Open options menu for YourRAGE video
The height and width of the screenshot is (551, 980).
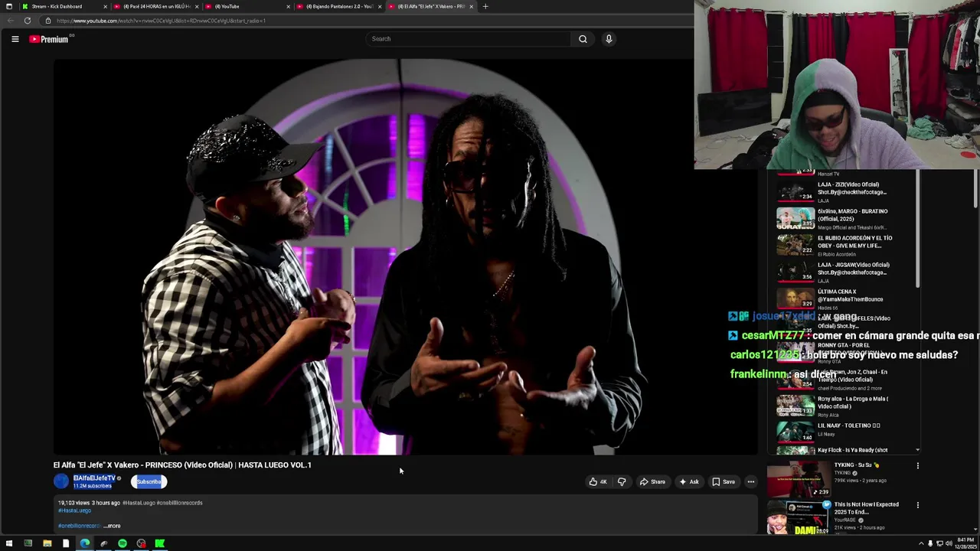917,505
